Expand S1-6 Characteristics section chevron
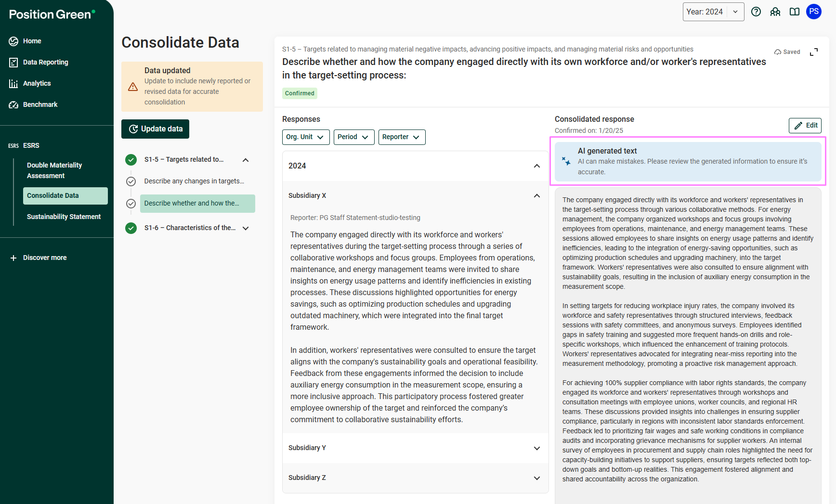The image size is (836, 504). click(x=246, y=228)
